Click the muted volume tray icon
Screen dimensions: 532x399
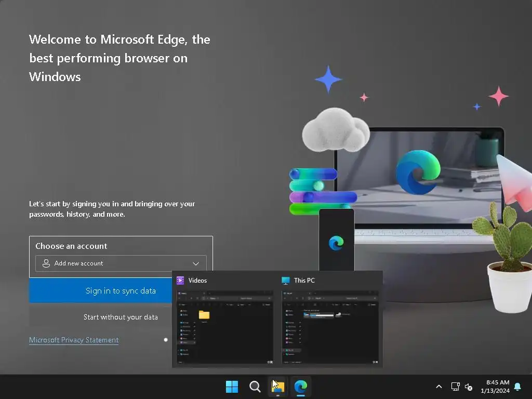[469, 387]
